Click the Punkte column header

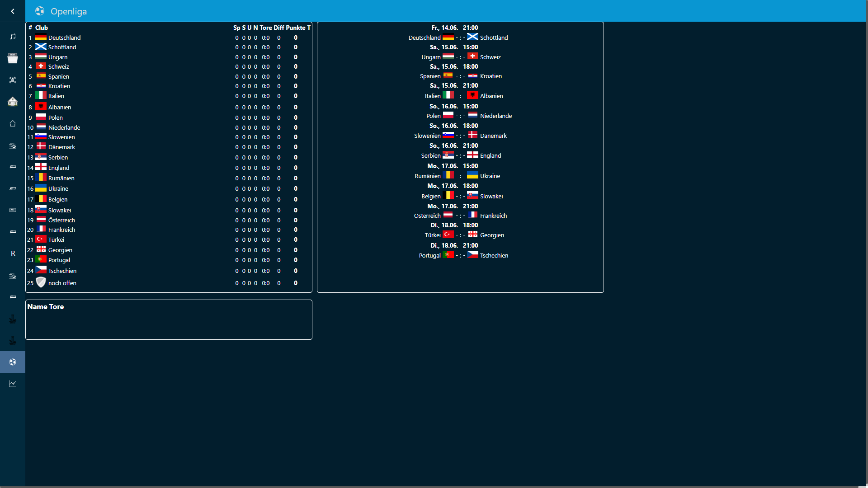tap(295, 28)
